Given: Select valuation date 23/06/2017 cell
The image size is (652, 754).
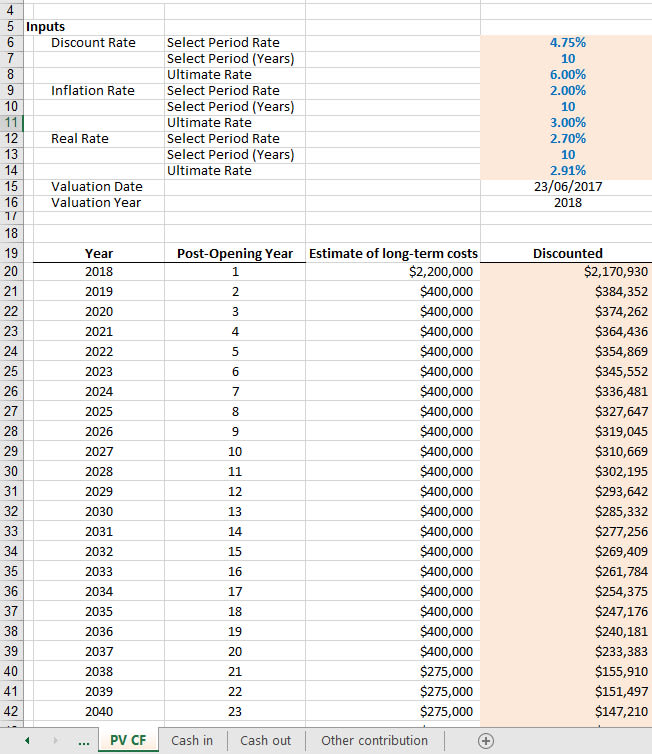Looking at the screenshot, I should [566, 187].
